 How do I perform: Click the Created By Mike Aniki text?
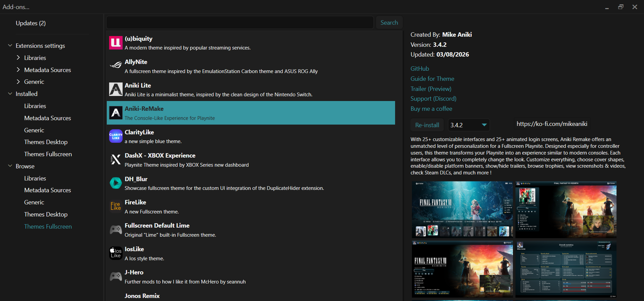tap(441, 35)
